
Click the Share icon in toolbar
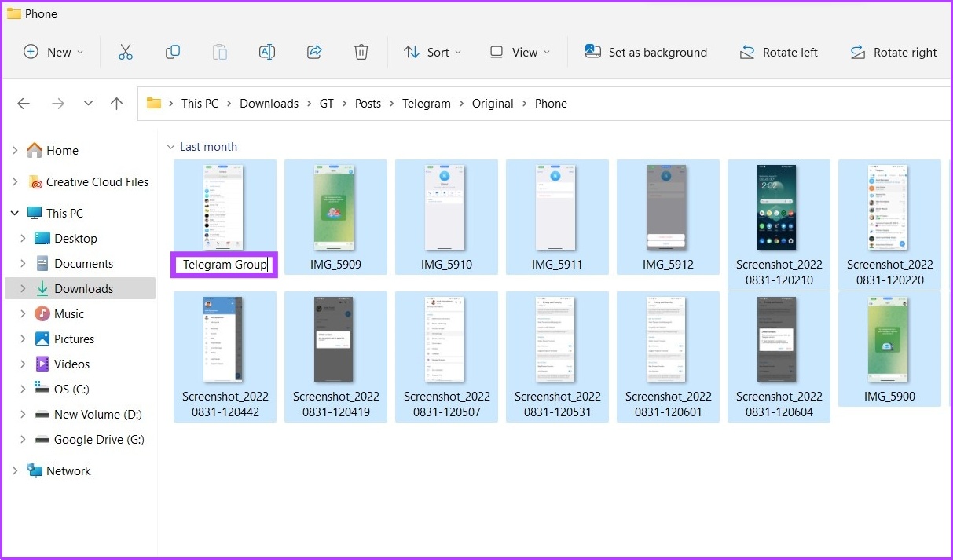click(314, 52)
